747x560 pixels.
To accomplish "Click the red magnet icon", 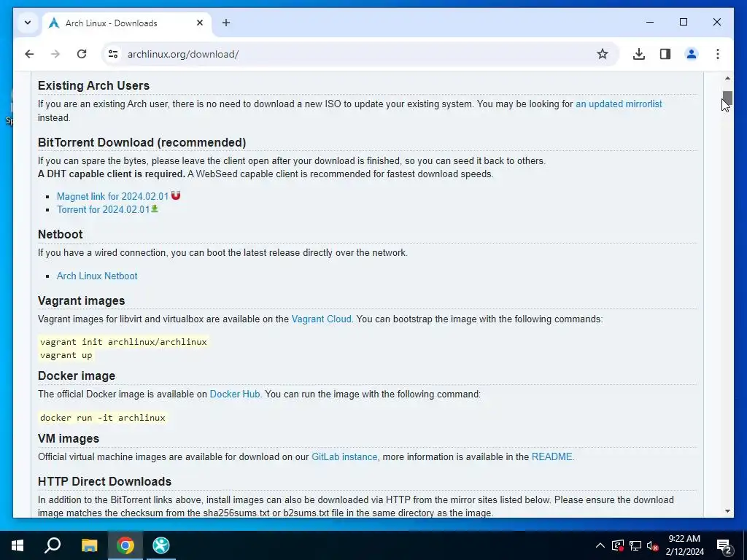I will click(x=176, y=195).
